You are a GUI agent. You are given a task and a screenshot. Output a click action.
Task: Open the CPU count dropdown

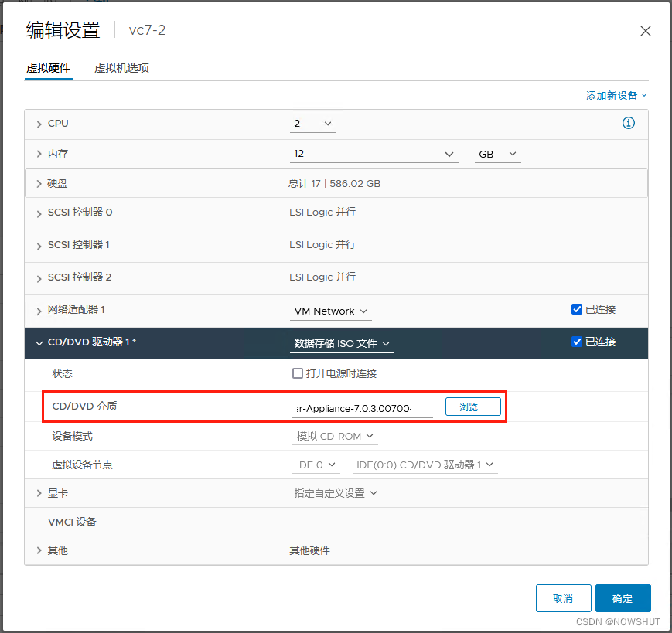313,124
